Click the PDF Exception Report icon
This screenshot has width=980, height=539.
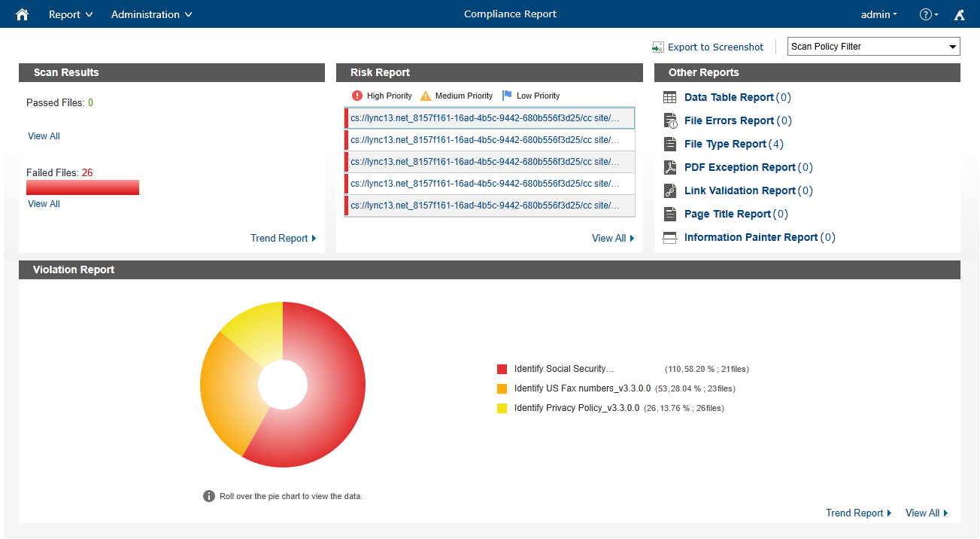click(670, 167)
